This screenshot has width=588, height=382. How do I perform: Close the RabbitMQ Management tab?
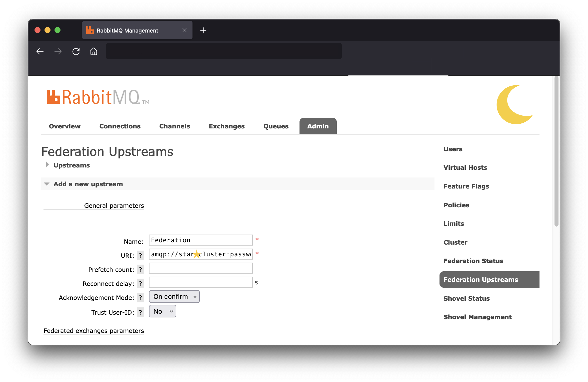click(x=184, y=30)
